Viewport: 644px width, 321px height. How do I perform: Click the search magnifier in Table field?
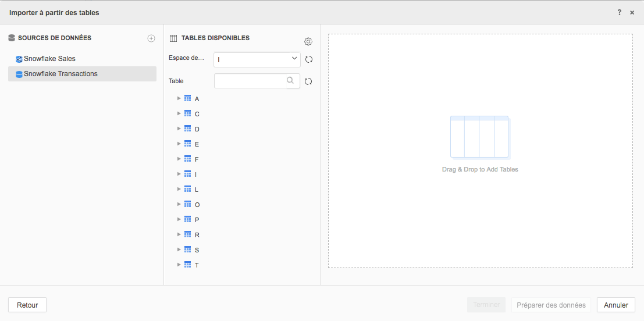coord(290,81)
